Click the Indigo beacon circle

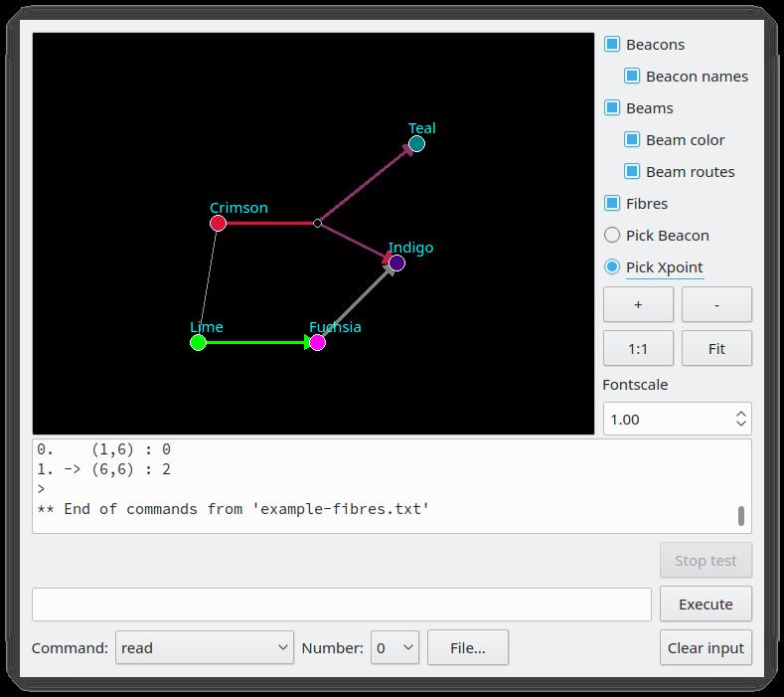[x=397, y=262]
